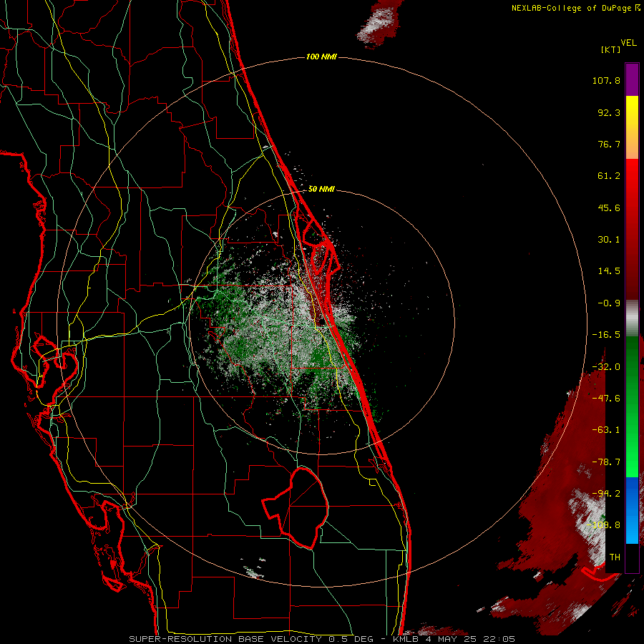Click the 107.8 velocity scale value
The width and height of the screenshot is (644, 644).
coord(606,80)
